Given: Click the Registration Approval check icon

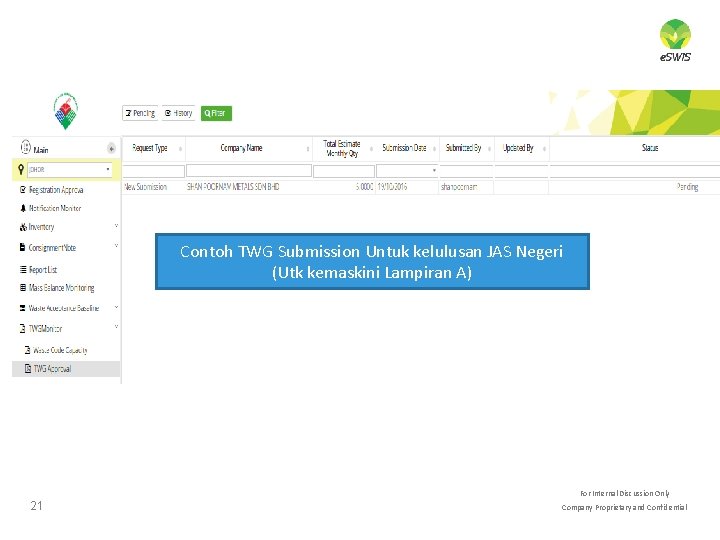Looking at the screenshot, I should click(x=22, y=189).
